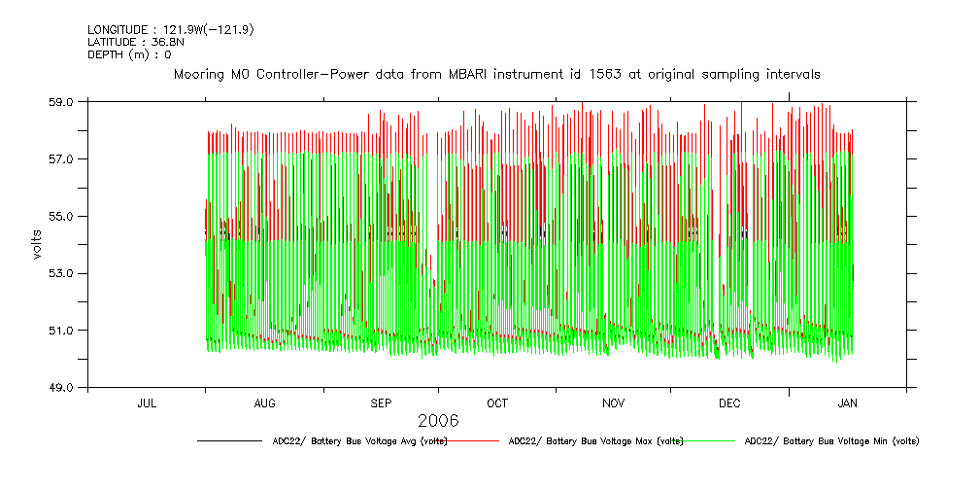Click the 59.0 value on the y-axis
This screenshot has width=980, height=490.
[62, 102]
